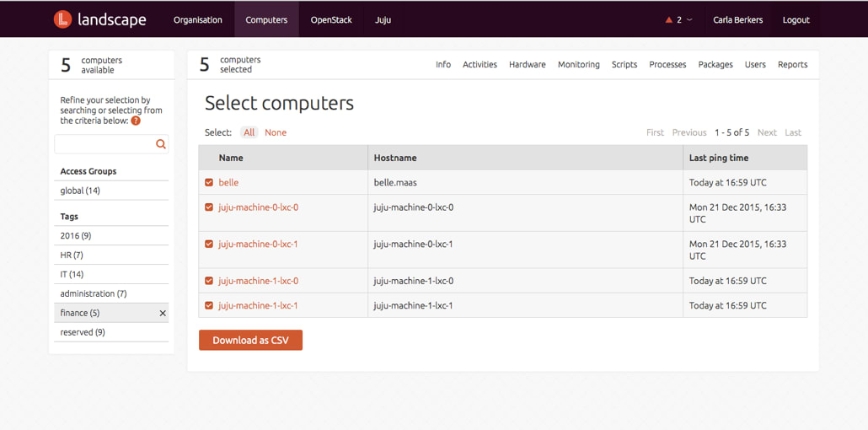Open the Packages tab

715,64
